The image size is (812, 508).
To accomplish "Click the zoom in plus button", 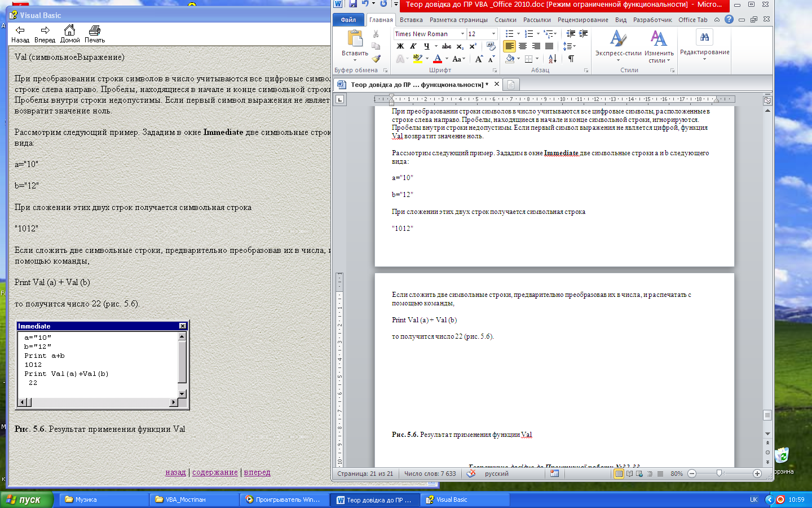I will [757, 474].
